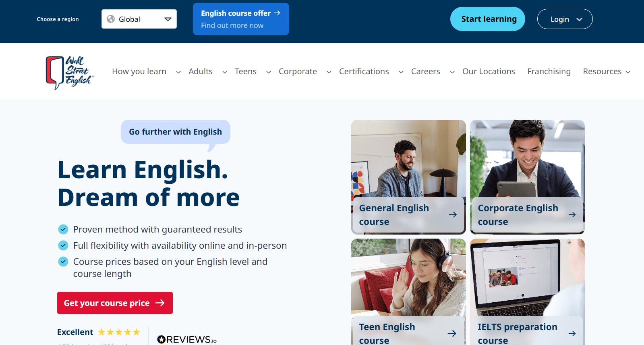Click arrow icon beside English course offer
Screen dimensions: 644x345
click(x=277, y=13)
